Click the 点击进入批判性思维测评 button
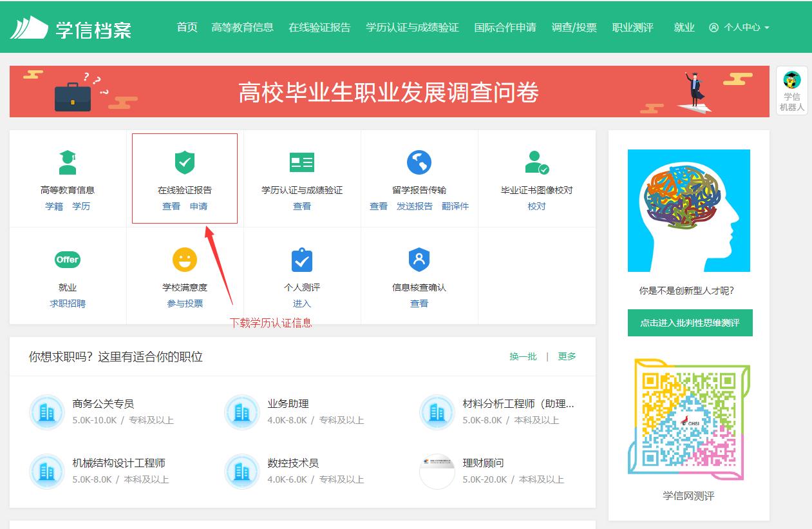The width and height of the screenshot is (812, 529). tap(689, 322)
